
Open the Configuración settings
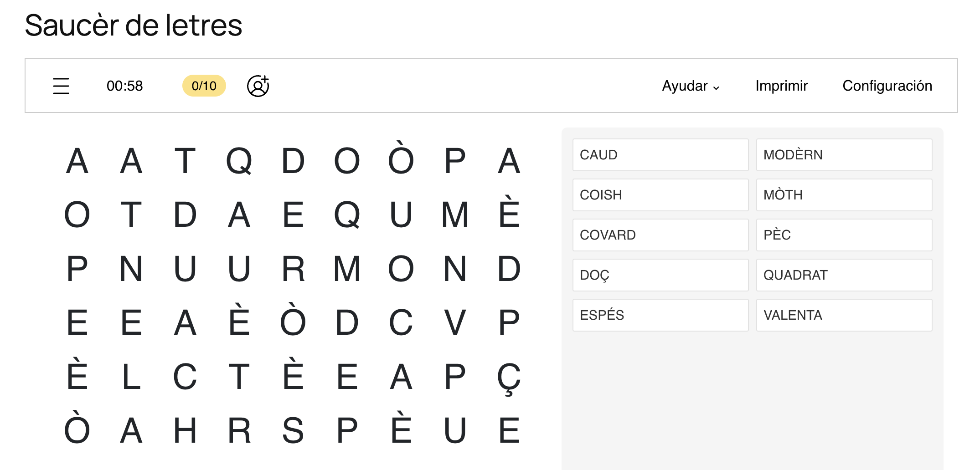(887, 86)
